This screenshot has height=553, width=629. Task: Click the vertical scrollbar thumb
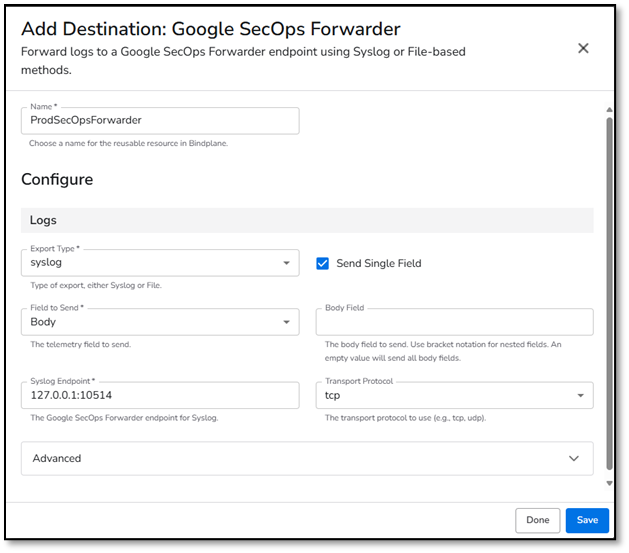coord(609,293)
